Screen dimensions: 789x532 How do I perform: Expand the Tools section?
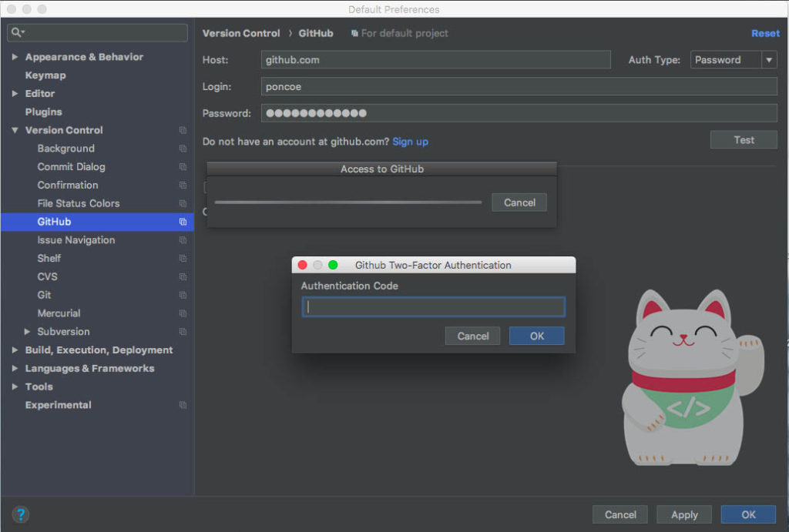(15, 386)
